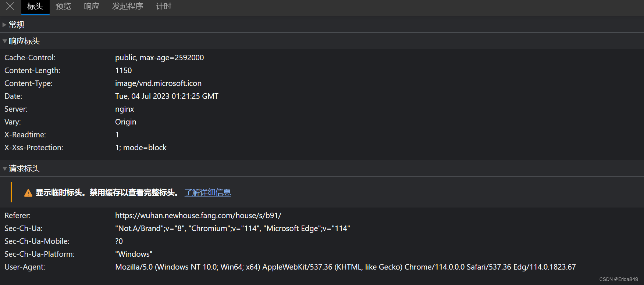The height and width of the screenshot is (285, 644).
Task: Click the expanded triangle beside 请求标头
Action: [x=5, y=168]
